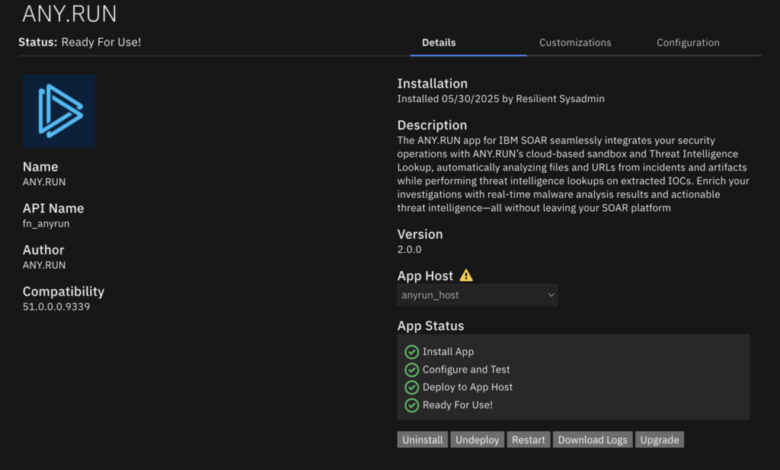The image size is (780, 470).
Task: Click the Download Logs button
Action: [x=592, y=440]
